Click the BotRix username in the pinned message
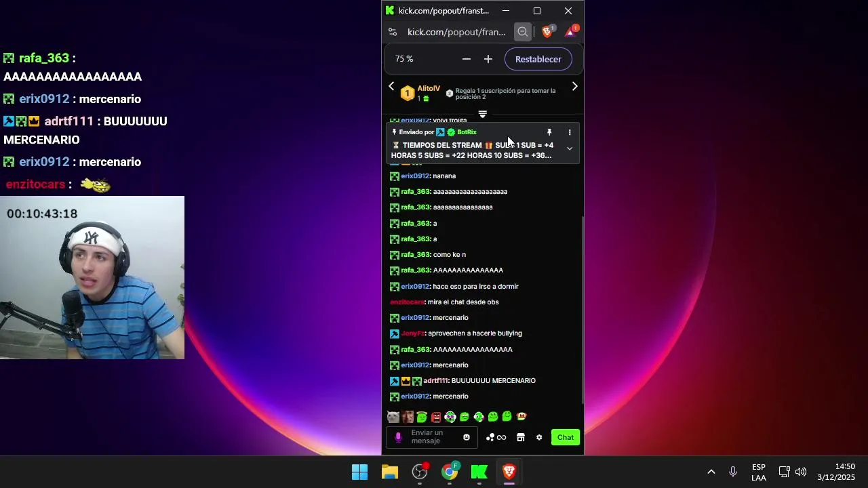868x488 pixels. coord(467,132)
